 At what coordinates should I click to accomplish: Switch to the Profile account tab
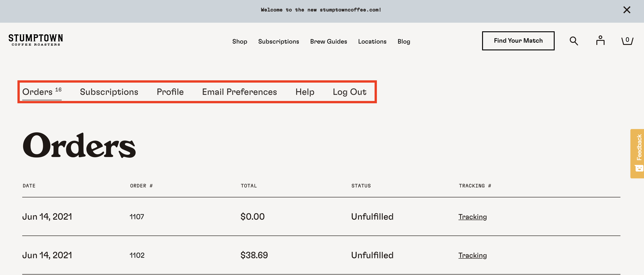coord(170,92)
